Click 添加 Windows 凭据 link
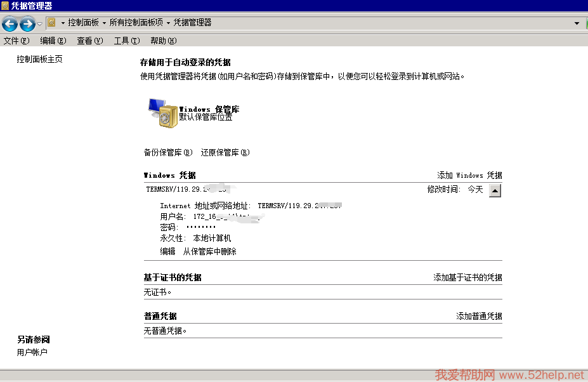Viewport: 588px width, 382px height. 469,176
